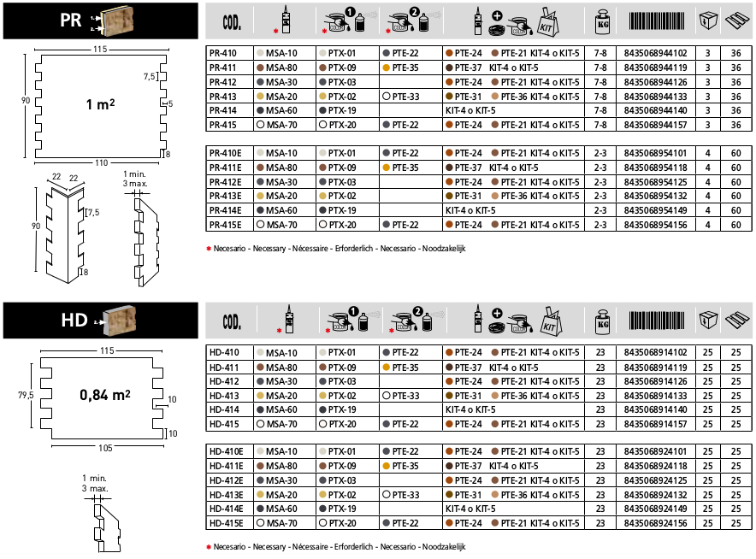The height and width of the screenshot is (559, 756).
Task: Click KIT-4 o KIT-5 in row PR-414
Action: pyautogui.click(x=470, y=110)
